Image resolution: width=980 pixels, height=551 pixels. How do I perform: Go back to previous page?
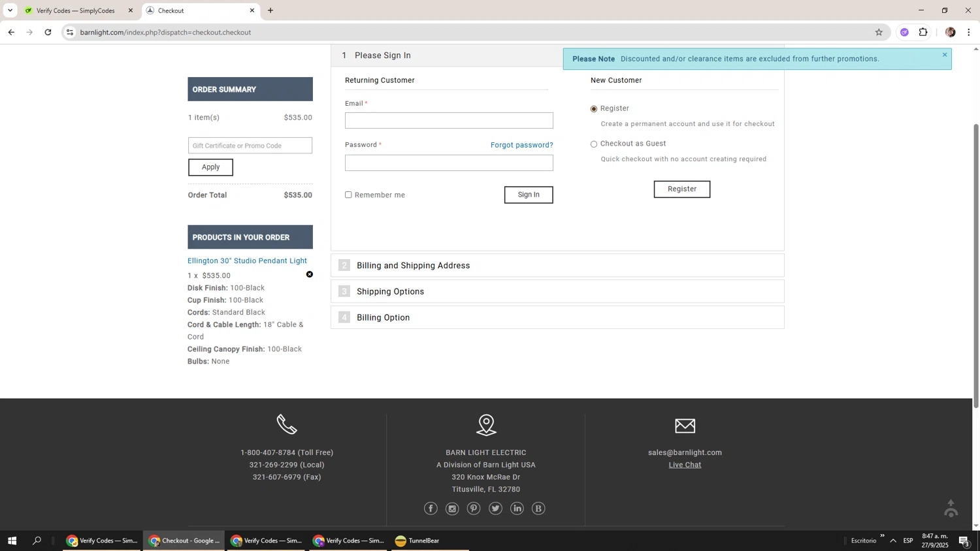11,32
